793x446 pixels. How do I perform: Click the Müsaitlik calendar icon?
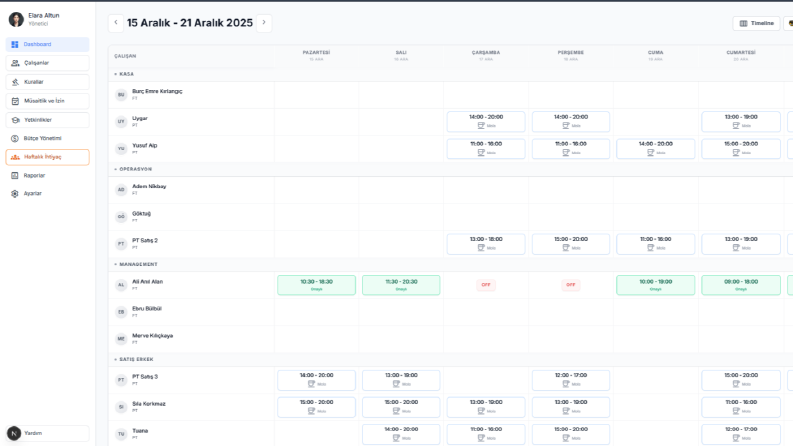15,101
